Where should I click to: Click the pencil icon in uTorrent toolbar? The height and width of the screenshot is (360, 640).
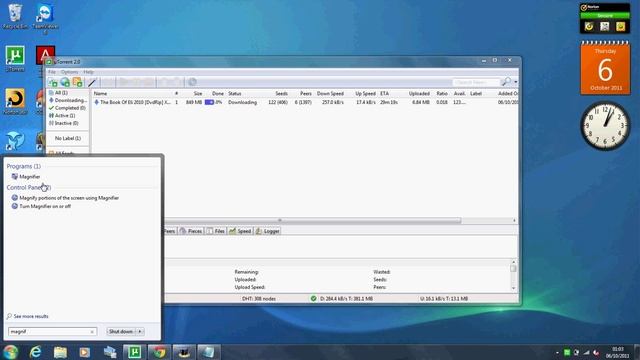pyautogui.click(x=92, y=82)
